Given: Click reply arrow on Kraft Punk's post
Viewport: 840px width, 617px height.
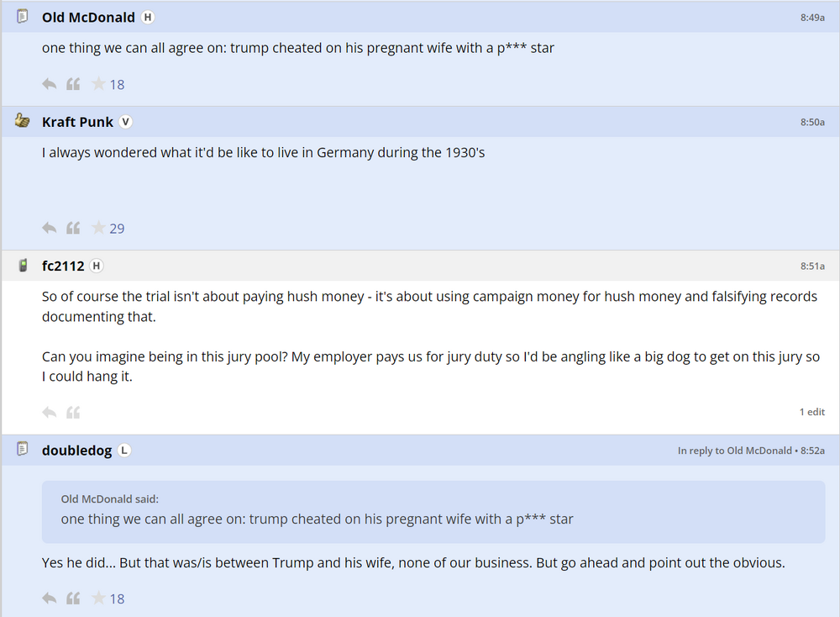Looking at the screenshot, I should pyautogui.click(x=50, y=228).
